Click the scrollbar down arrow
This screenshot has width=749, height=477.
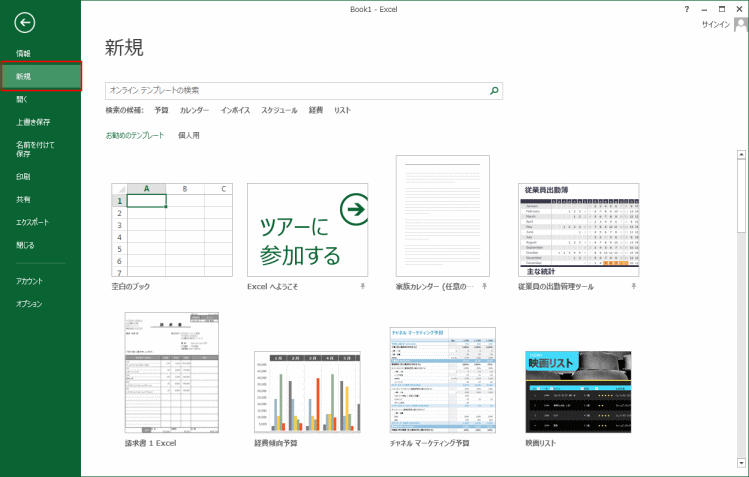pos(741,463)
